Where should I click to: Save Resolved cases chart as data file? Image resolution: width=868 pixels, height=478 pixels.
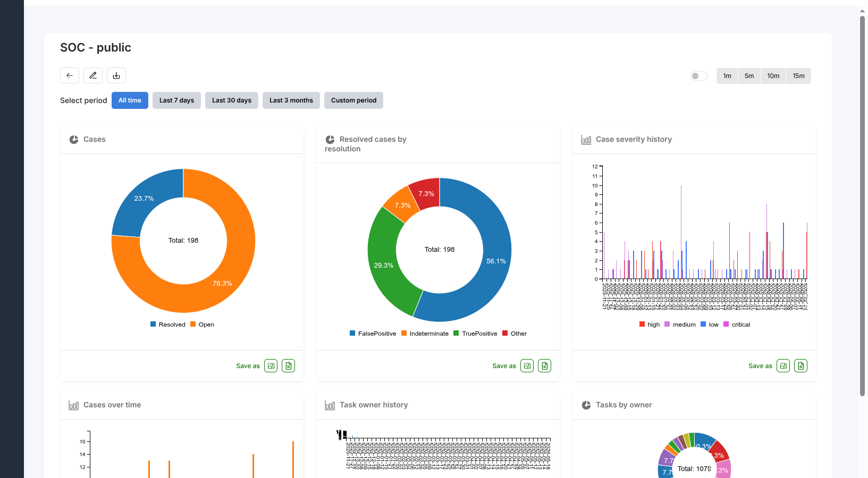pos(545,366)
